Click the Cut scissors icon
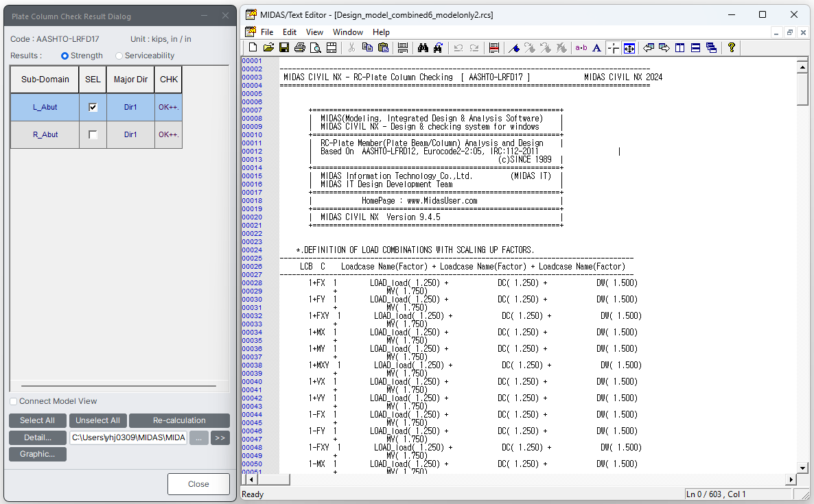This screenshot has height=504, width=814. click(x=351, y=48)
